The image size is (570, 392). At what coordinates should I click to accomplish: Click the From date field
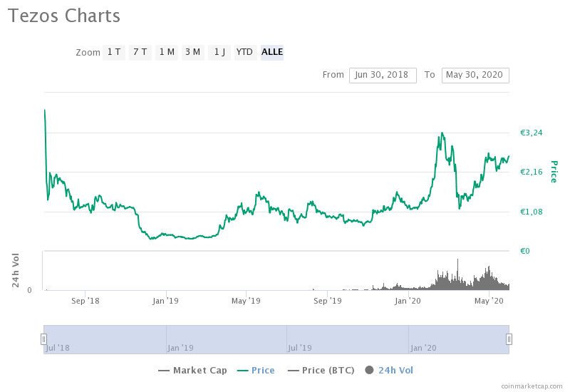tap(383, 75)
